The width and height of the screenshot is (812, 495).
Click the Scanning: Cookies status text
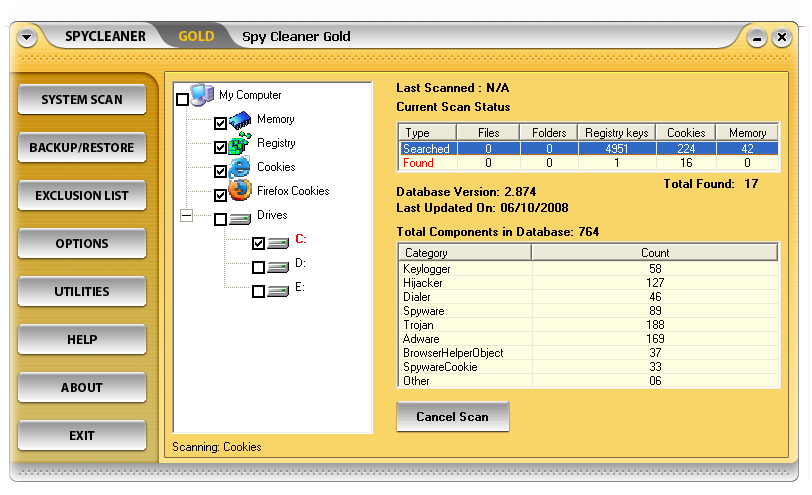[216, 447]
